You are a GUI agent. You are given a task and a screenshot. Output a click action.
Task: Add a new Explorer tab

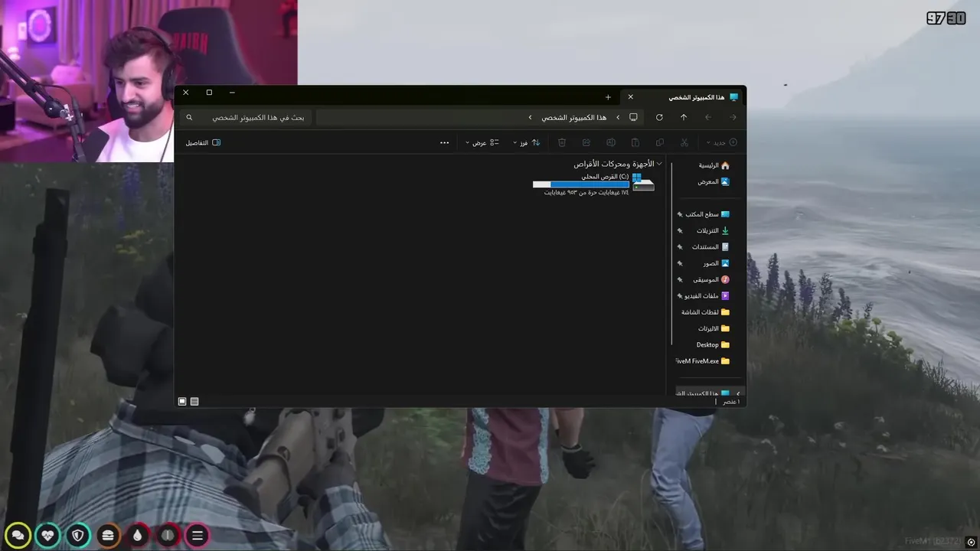click(x=608, y=97)
